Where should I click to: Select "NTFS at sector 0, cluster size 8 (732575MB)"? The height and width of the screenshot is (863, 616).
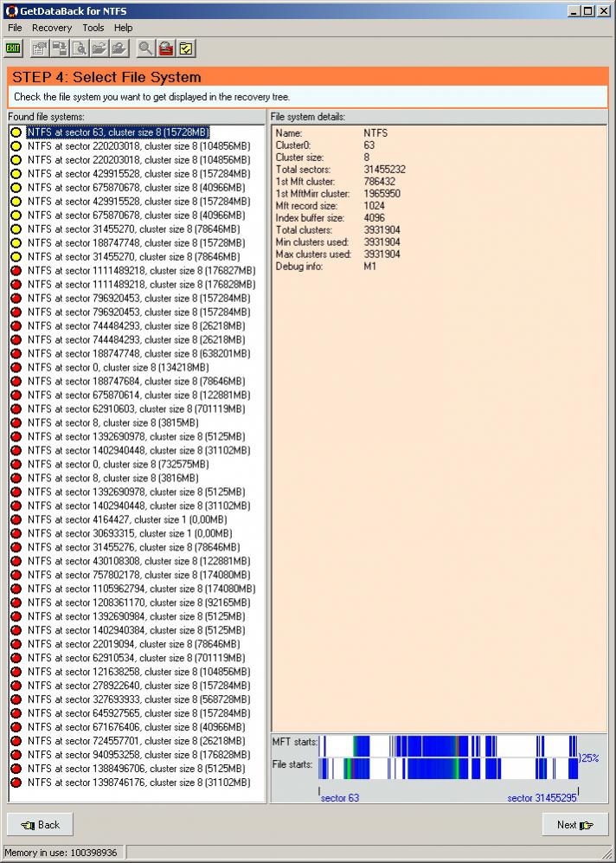click(119, 464)
